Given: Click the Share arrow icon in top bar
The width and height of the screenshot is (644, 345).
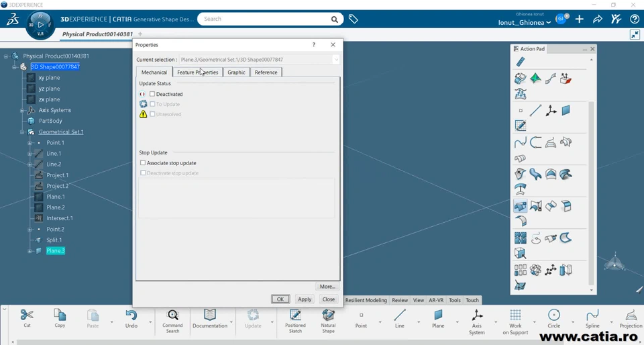Looking at the screenshot, I should point(598,19).
